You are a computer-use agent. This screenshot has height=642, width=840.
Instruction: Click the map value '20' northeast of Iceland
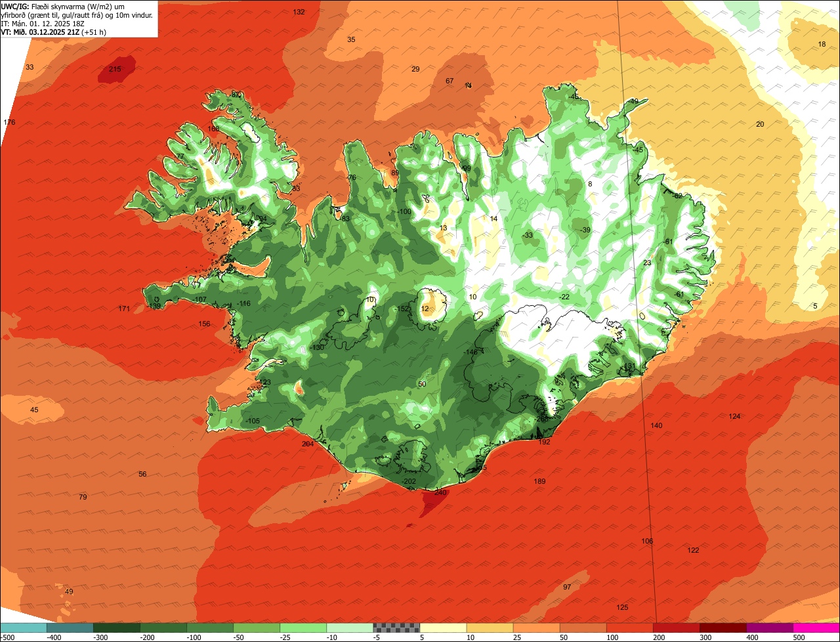click(x=760, y=124)
